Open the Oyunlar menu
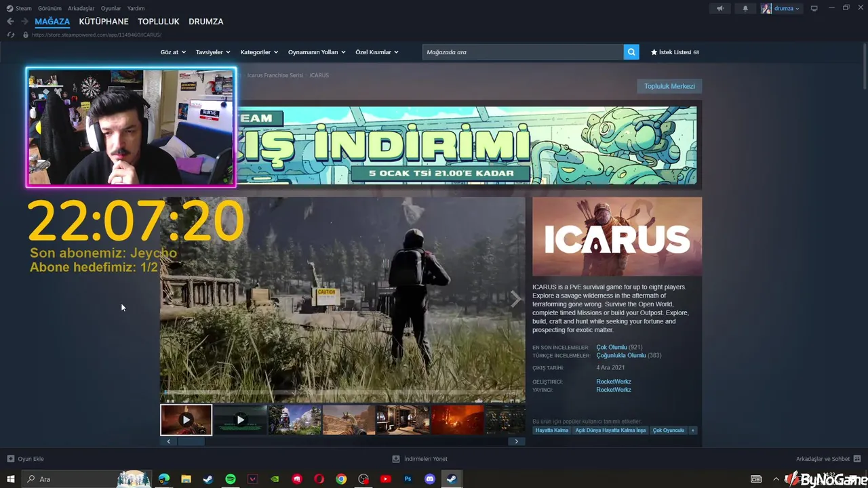Image resolution: width=868 pixels, height=488 pixels. point(111,9)
